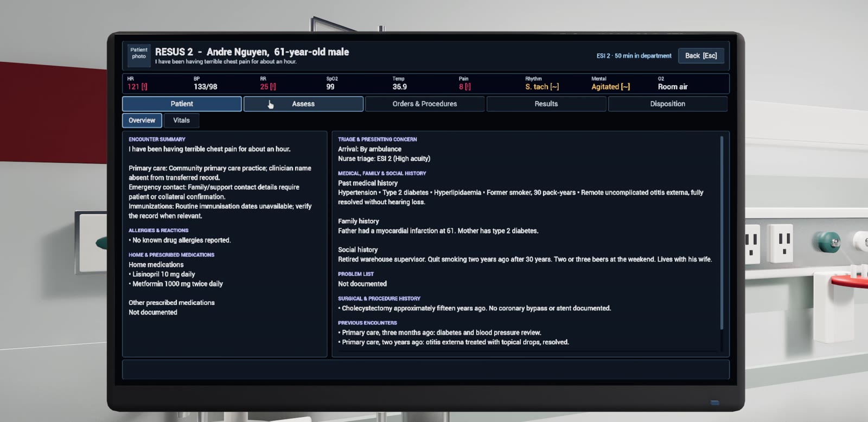Click the HOME & PRESCRIBED MEDICATIONS heading
This screenshot has width=868, height=422.
pos(171,255)
